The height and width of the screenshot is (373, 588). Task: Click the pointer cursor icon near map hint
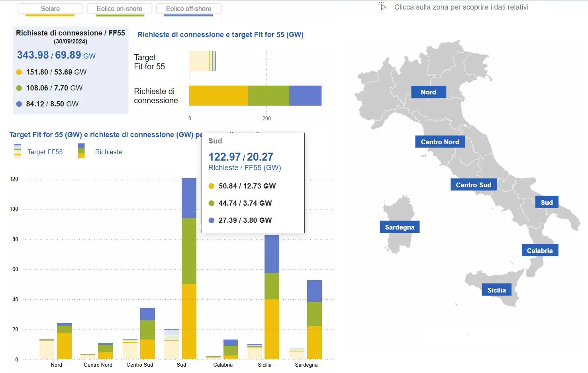382,6
